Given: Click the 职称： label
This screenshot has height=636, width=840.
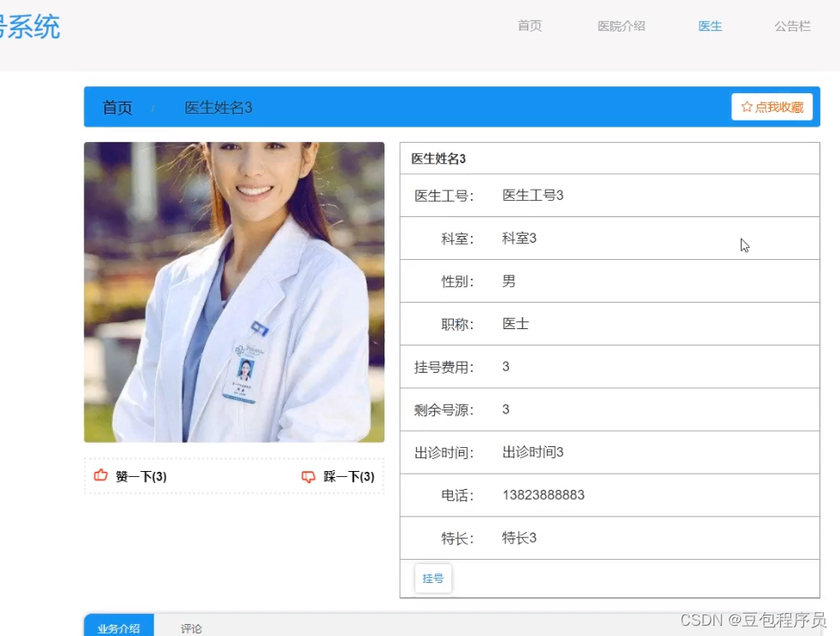Looking at the screenshot, I should click(457, 324).
